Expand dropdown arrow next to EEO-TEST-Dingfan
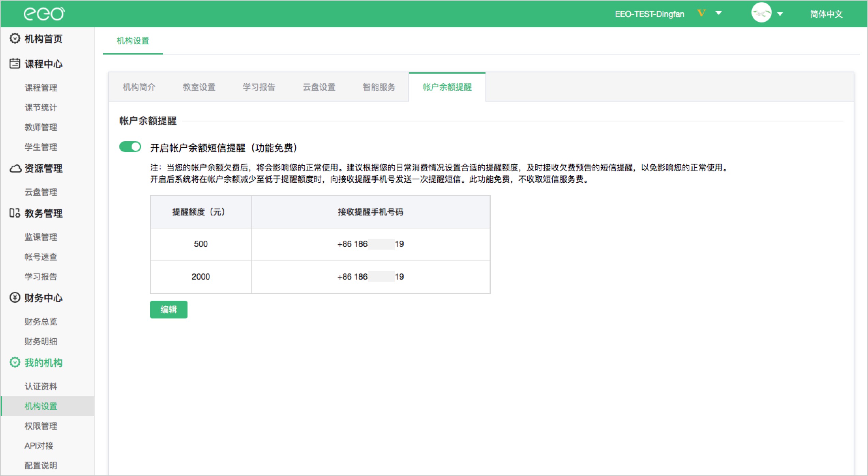Image resolution: width=868 pixels, height=476 pixels. [719, 13]
